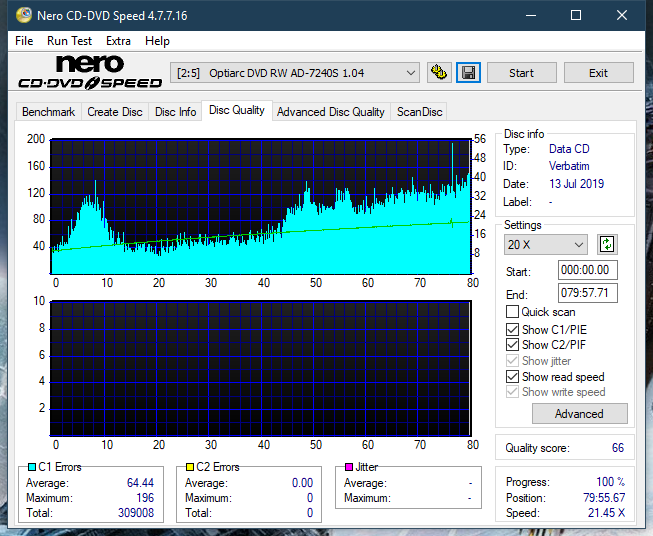Viewport: 653px width, 536px height.
Task: Click the disc ID value Verbatim
Action: click(569, 166)
